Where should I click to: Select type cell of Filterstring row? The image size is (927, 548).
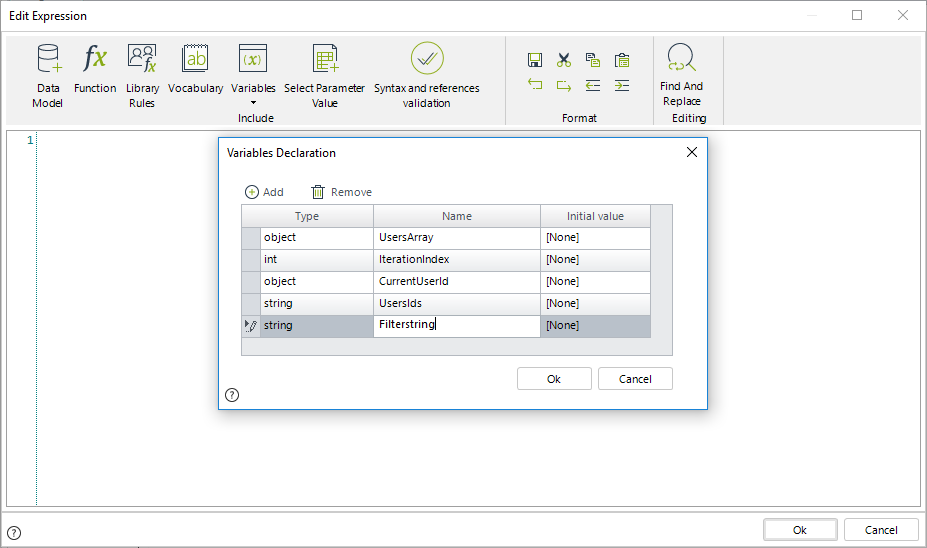[x=317, y=326]
